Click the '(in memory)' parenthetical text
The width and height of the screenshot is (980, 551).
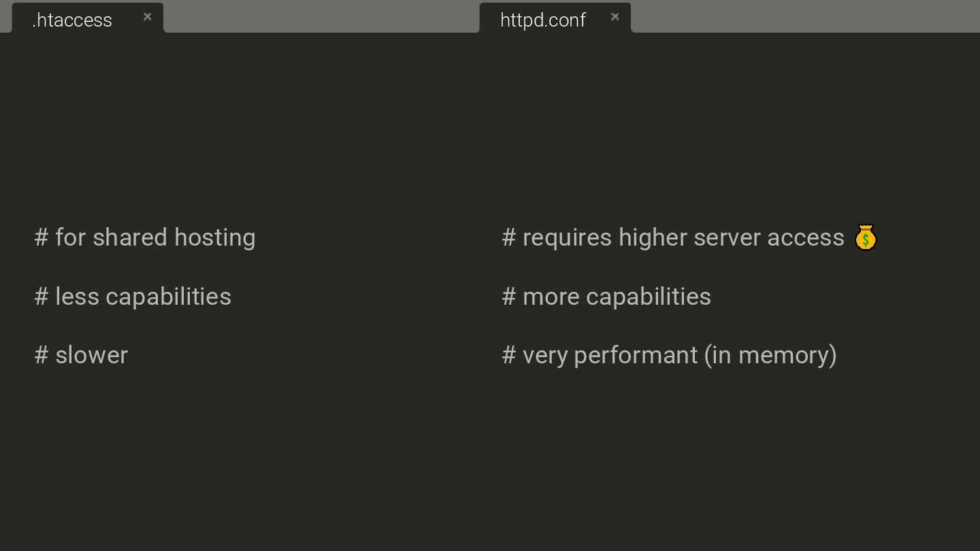pyautogui.click(x=770, y=356)
